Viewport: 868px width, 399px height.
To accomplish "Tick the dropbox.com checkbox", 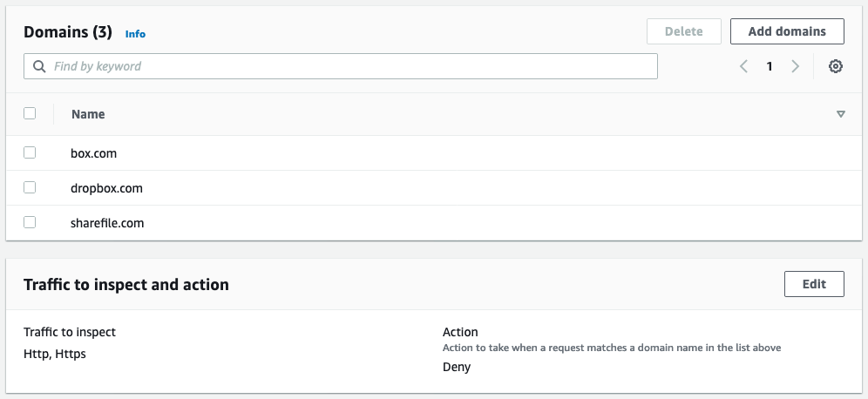I will click(x=30, y=187).
